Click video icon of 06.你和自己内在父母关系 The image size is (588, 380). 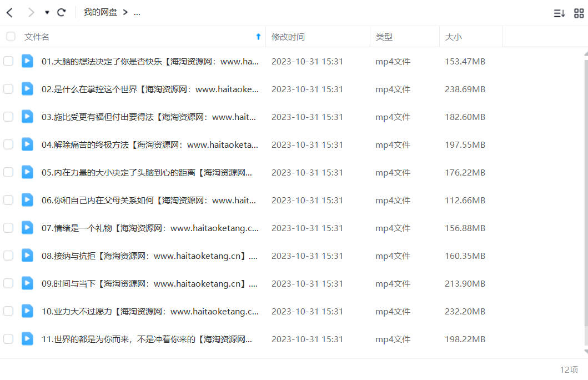pyautogui.click(x=27, y=199)
